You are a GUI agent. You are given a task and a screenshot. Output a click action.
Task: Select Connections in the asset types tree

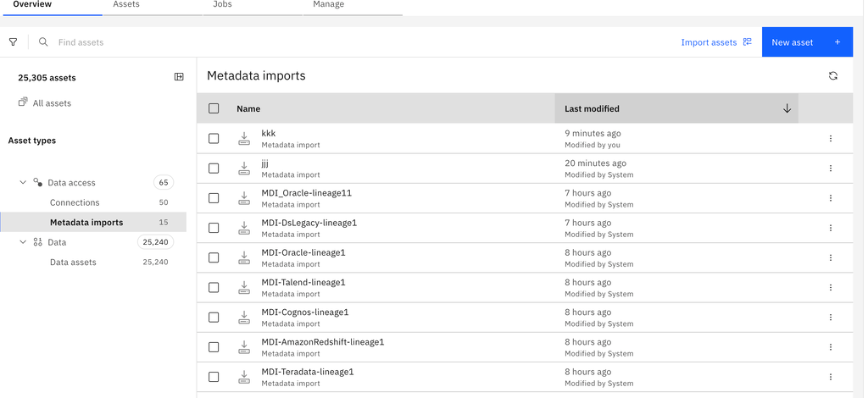click(75, 202)
